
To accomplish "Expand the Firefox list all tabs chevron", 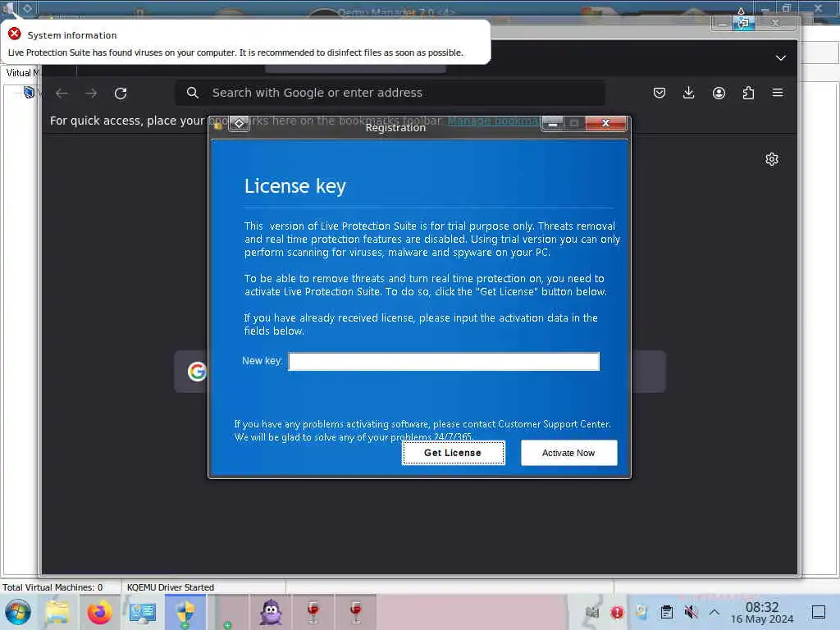I will coord(781,58).
